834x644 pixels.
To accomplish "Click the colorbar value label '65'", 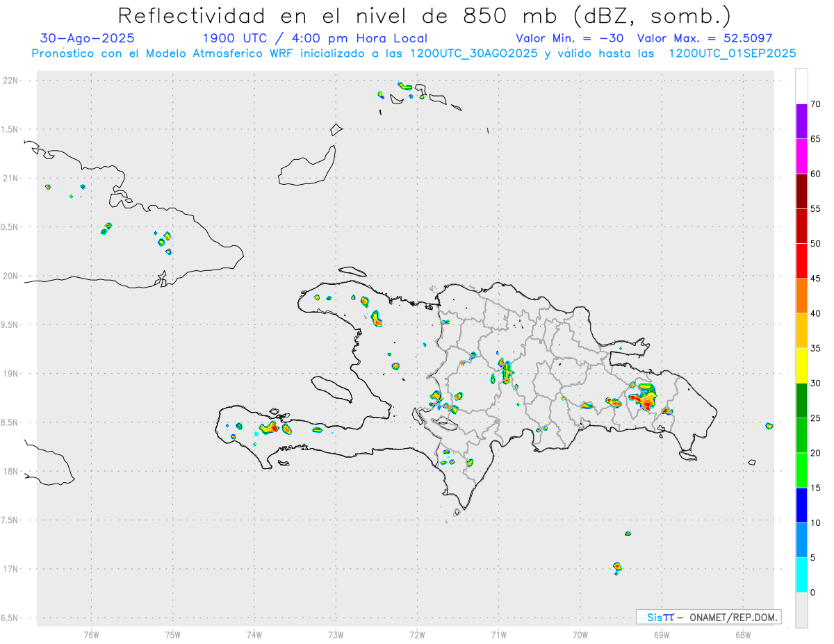I will [x=815, y=139].
